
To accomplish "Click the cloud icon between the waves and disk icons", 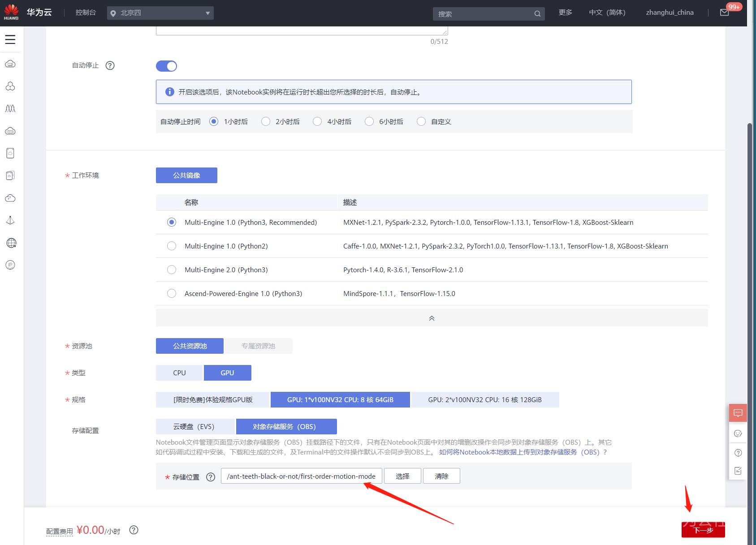I will point(10,131).
